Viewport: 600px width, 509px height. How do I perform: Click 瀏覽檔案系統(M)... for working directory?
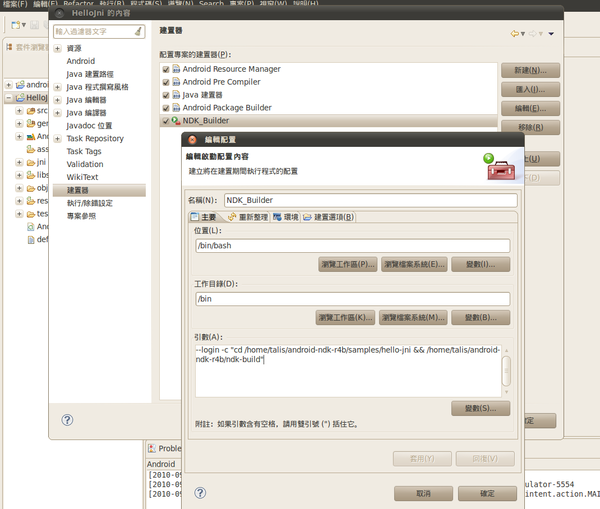point(413,318)
